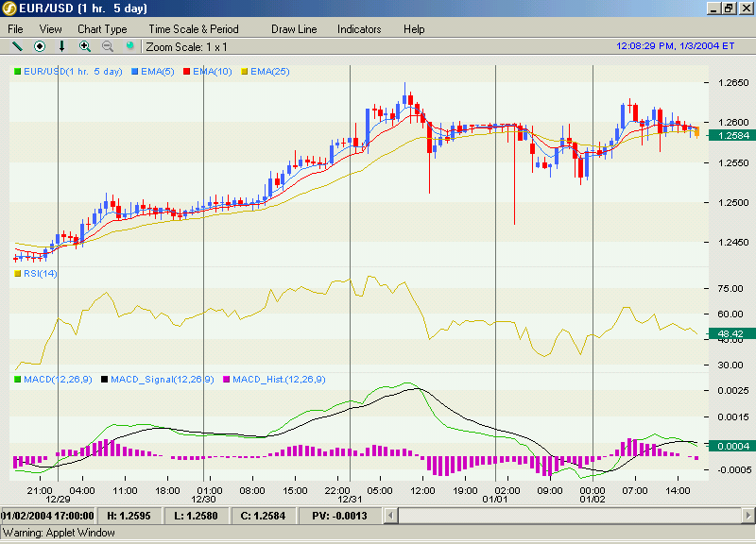This screenshot has height=544, width=756.
Task: Click the 12/29 date label on time axis
Action: tap(58, 500)
